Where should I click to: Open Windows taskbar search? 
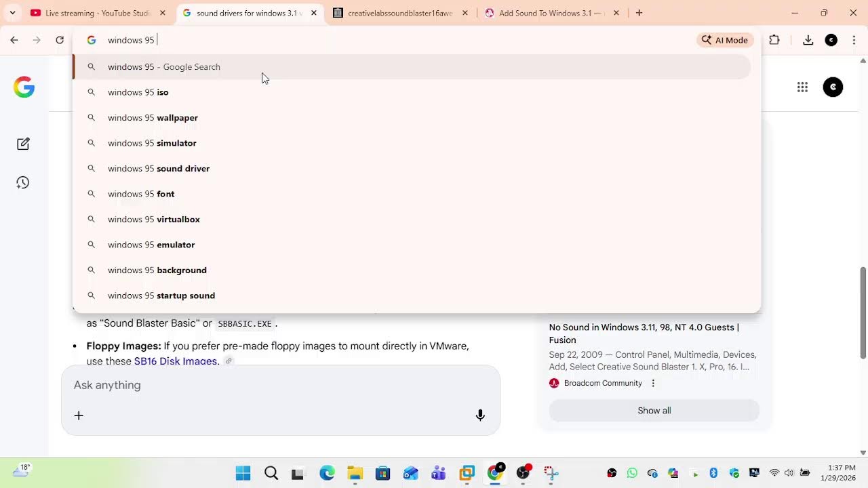tap(271, 473)
